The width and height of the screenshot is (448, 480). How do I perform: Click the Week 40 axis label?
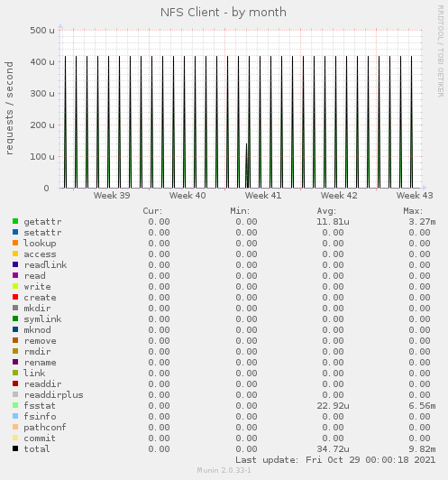coord(187,195)
